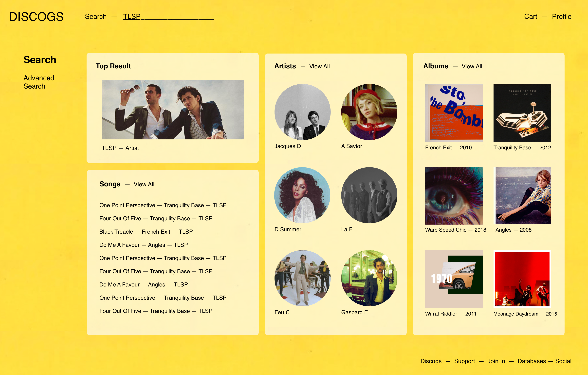The height and width of the screenshot is (375, 588).
Task: Open Jacques D artist photo
Action: (x=302, y=112)
